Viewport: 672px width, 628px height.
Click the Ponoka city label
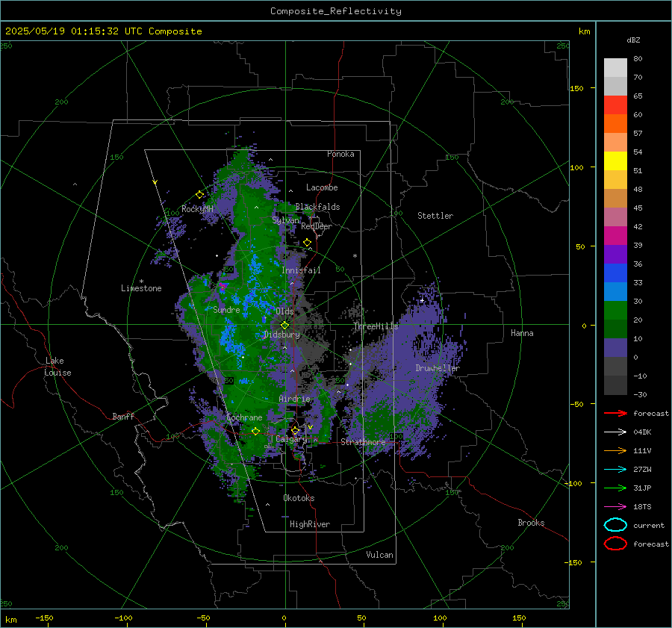point(340,154)
